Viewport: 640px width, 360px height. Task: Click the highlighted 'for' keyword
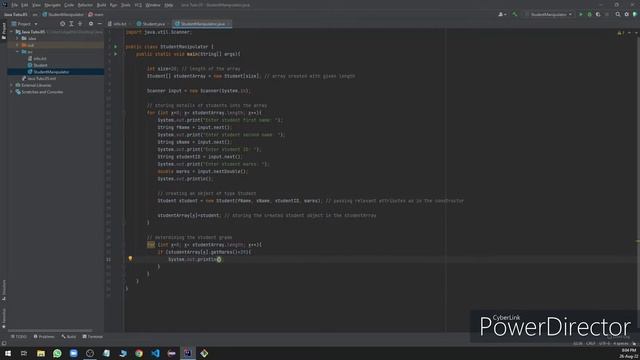point(151,244)
